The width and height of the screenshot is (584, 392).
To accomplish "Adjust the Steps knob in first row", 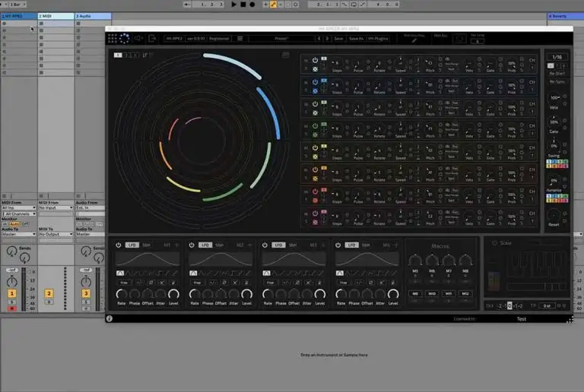I will tap(336, 63).
